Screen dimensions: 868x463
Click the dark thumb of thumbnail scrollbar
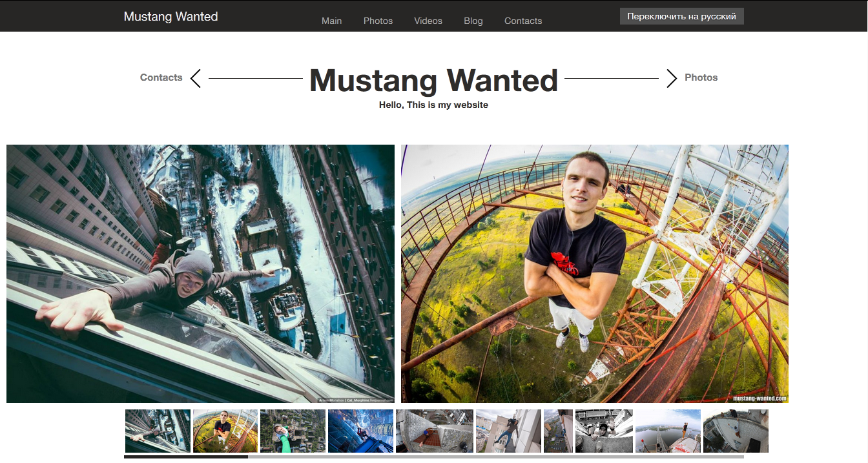click(x=186, y=457)
